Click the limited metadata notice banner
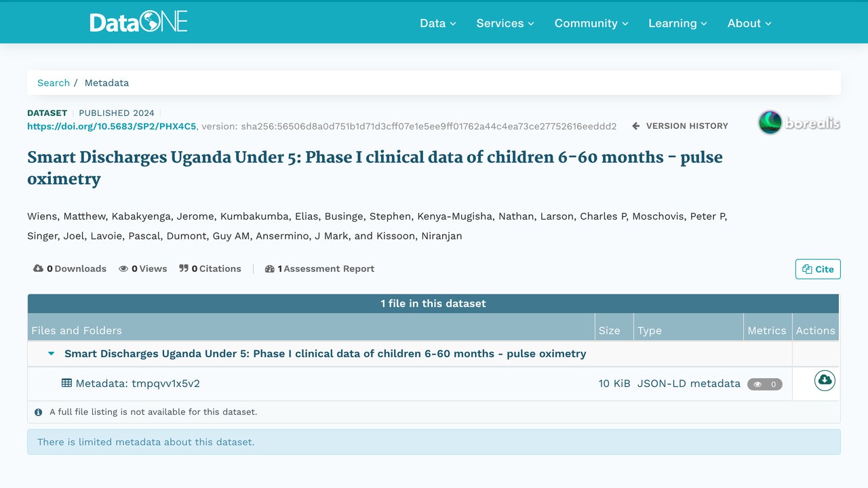The height and width of the screenshot is (488, 868). point(434,442)
